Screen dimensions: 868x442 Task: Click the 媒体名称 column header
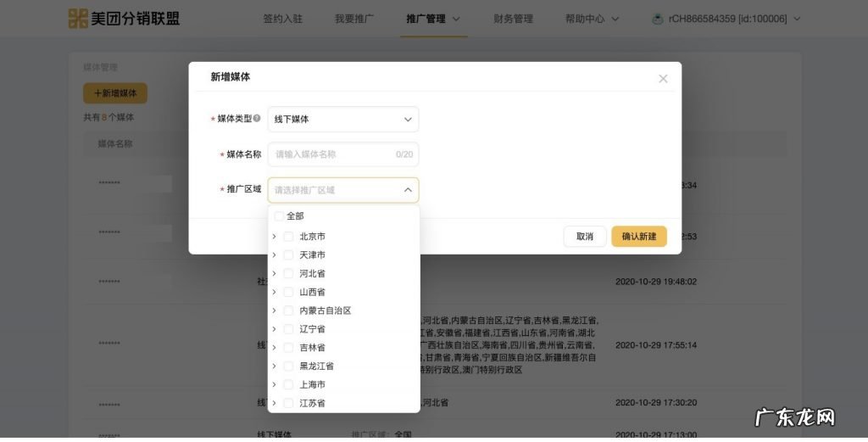115,144
